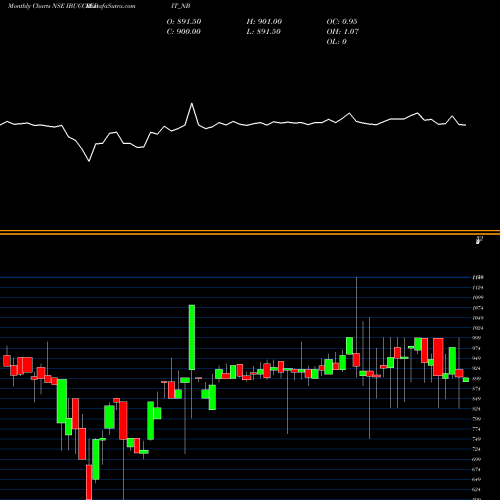Click the 749 price axis label
The image size is (500, 500).
pos(477,439)
